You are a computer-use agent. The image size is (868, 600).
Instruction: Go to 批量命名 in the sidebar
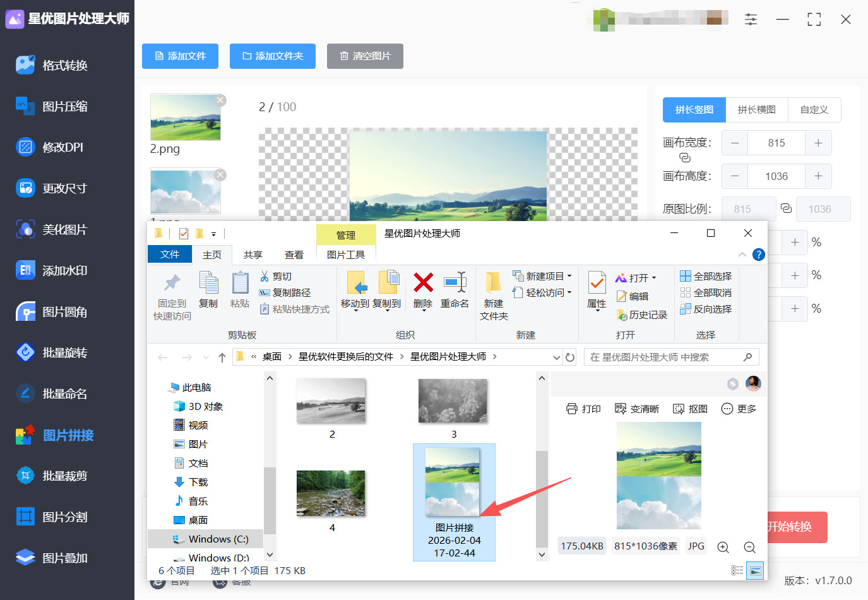click(x=52, y=394)
